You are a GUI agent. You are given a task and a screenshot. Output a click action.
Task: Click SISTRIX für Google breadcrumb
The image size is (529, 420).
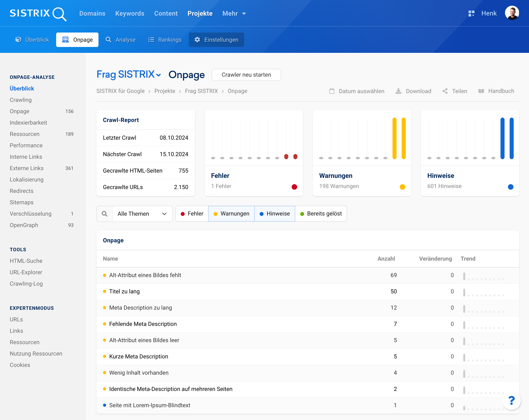pos(120,91)
